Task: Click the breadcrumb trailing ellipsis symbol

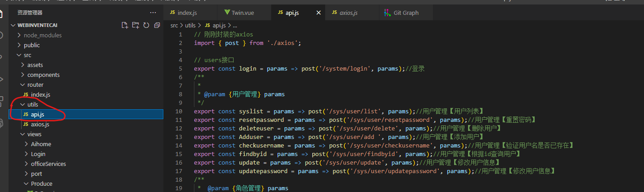Action: point(235,26)
